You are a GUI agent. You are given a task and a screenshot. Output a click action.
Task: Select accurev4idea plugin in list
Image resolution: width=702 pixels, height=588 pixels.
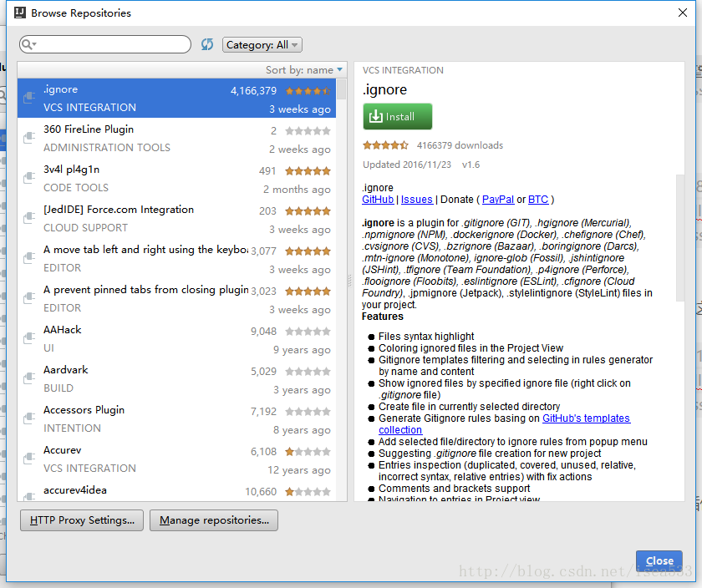pyautogui.click(x=176, y=490)
